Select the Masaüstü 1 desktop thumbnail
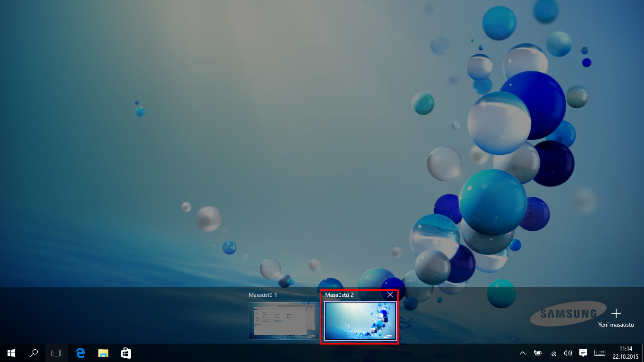The image size is (644, 362). 284,320
